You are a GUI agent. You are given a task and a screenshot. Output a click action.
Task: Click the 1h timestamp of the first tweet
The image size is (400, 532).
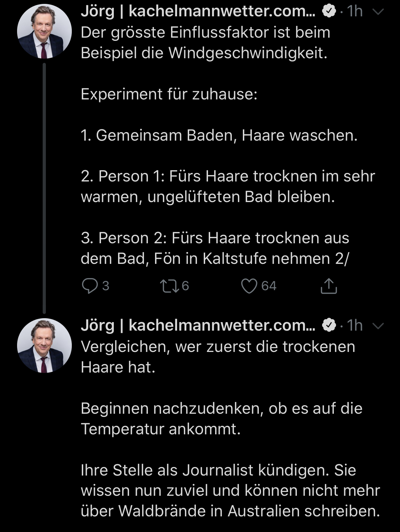(355, 12)
